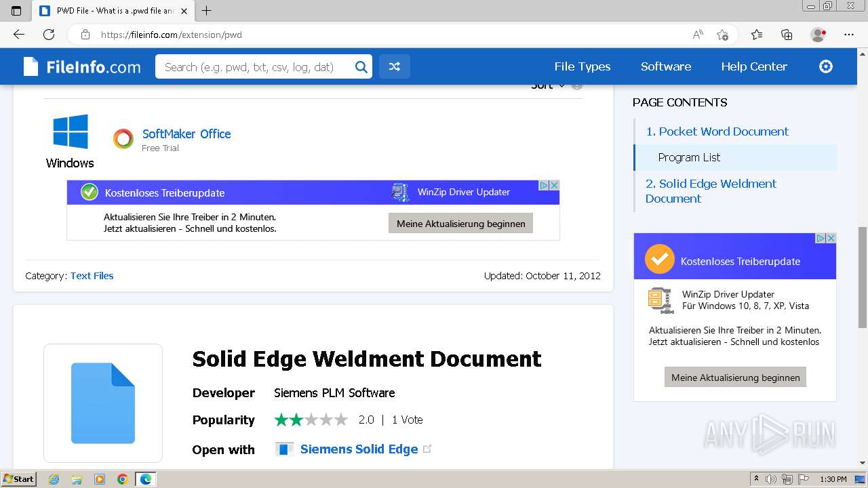The image size is (868, 488).
Task: Open browser profile avatar
Action: (x=818, y=35)
